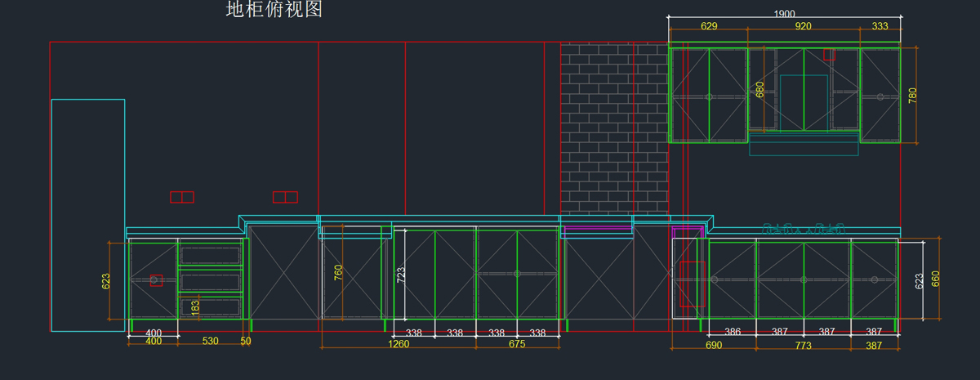
Task: Click the tall cyan rectangle at left
Action: click(x=88, y=214)
